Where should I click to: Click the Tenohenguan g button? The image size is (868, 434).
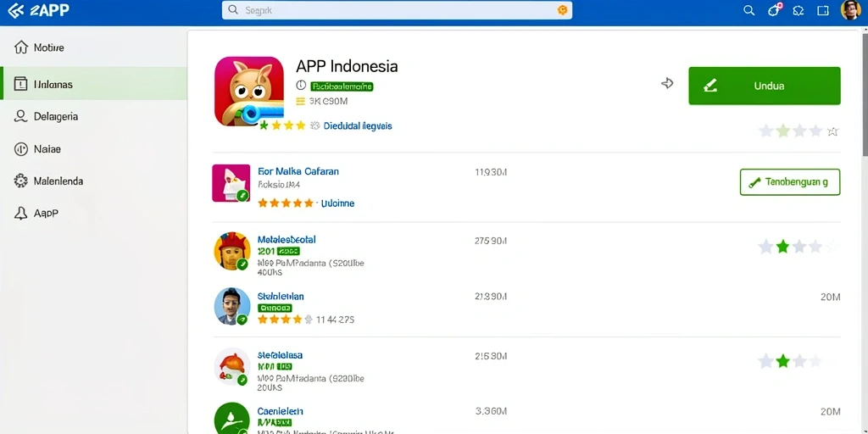pos(790,182)
